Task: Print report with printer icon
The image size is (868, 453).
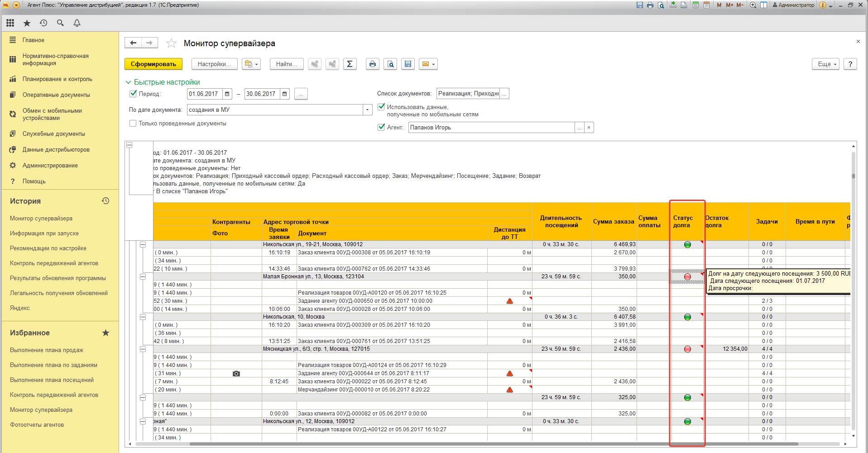Action: (372, 64)
